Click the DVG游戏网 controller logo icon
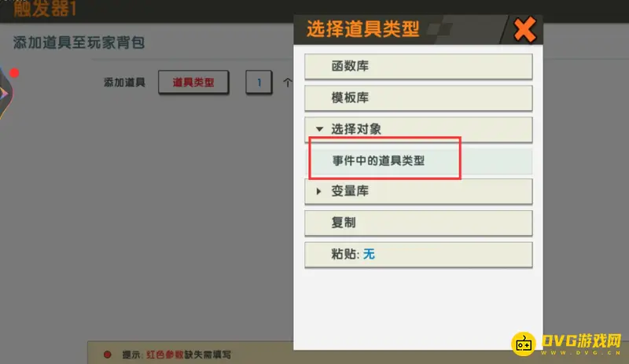Screen dimensions: 629x364 [x=524, y=344]
